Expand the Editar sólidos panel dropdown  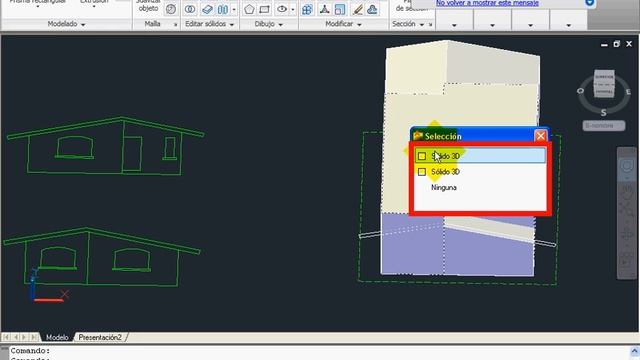coord(232,25)
